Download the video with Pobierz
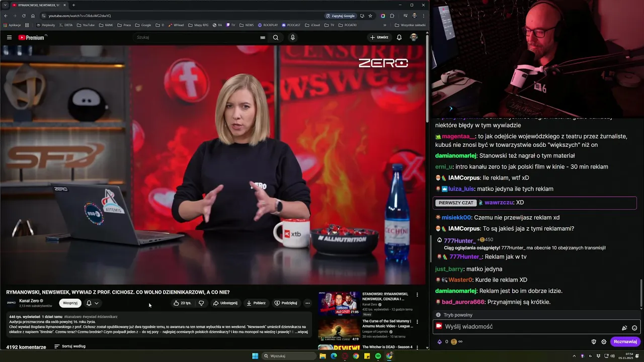 click(256, 303)
